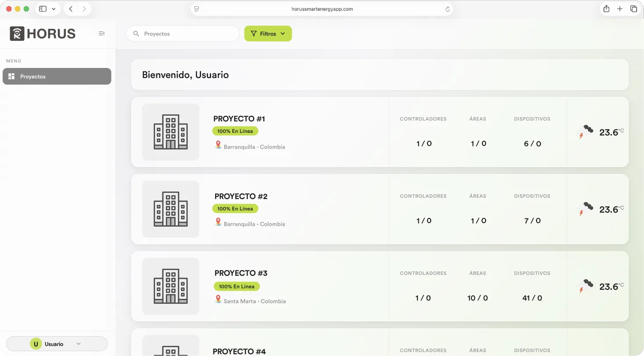Image resolution: width=644 pixels, height=356 pixels.
Task: Click the location pin for PROYECTO #1
Action: [x=218, y=145]
